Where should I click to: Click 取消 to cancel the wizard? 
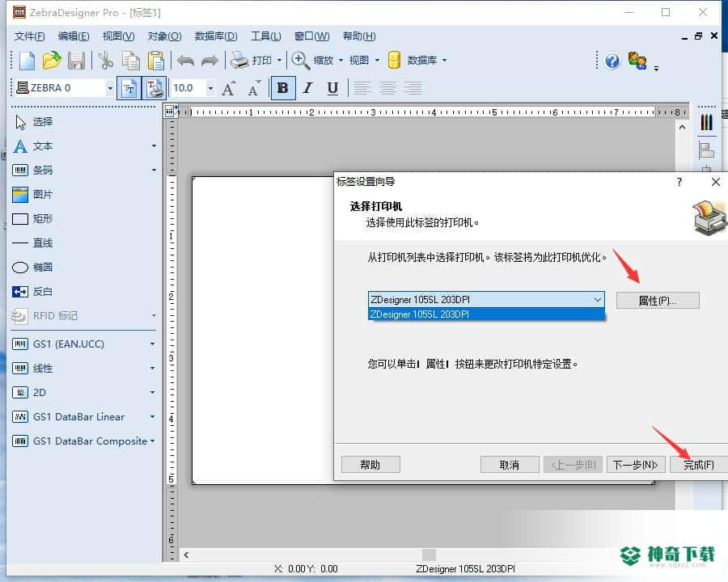(x=510, y=465)
